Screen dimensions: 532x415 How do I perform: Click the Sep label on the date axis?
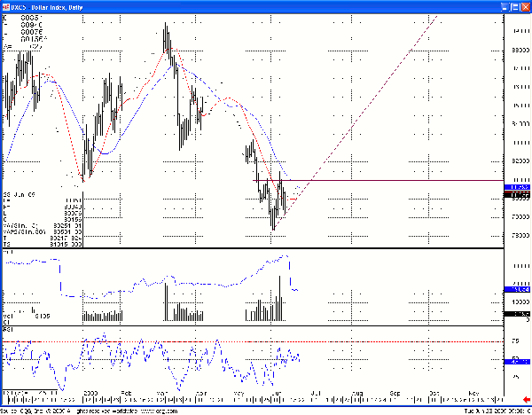pyautogui.click(x=395, y=391)
